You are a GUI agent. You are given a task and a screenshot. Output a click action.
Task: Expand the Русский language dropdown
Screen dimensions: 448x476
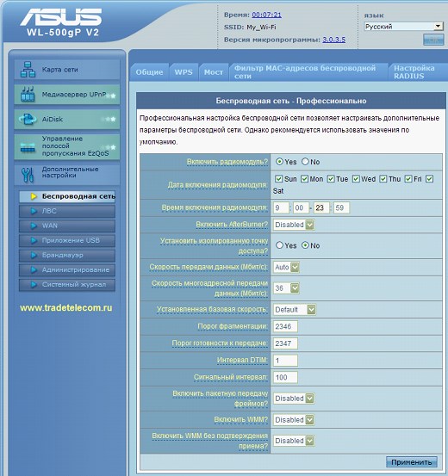403,27
